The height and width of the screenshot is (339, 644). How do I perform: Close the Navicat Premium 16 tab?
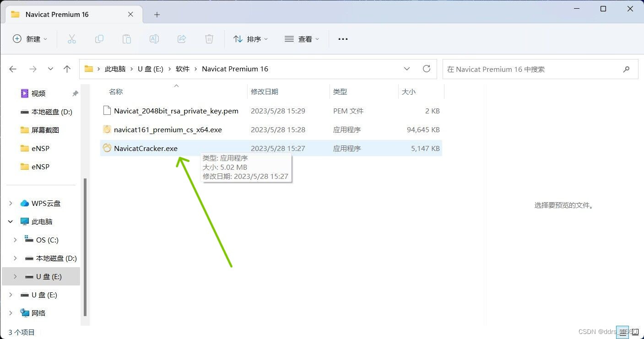pos(130,14)
